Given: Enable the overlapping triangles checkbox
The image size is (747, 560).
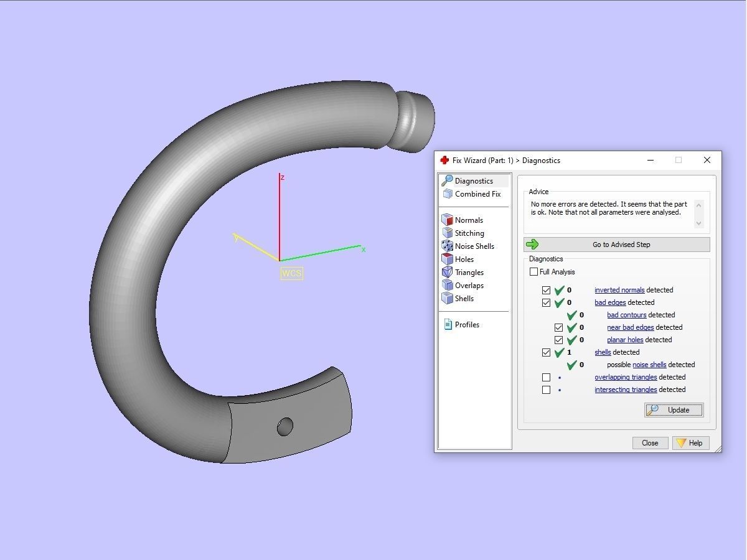Looking at the screenshot, I should tap(546, 377).
